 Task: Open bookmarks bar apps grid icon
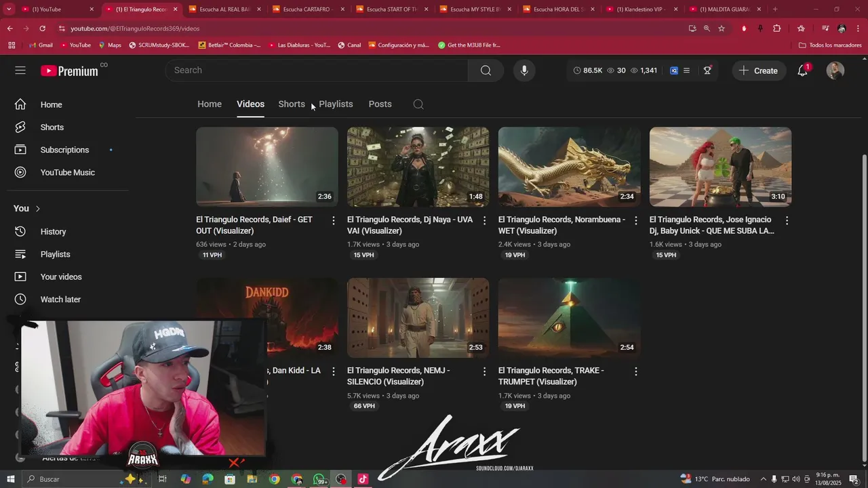pyautogui.click(x=12, y=45)
